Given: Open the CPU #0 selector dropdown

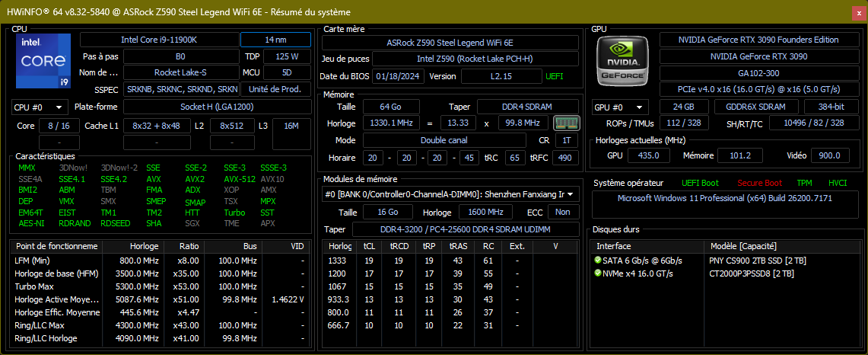Looking at the screenshot, I should [40, 107].
